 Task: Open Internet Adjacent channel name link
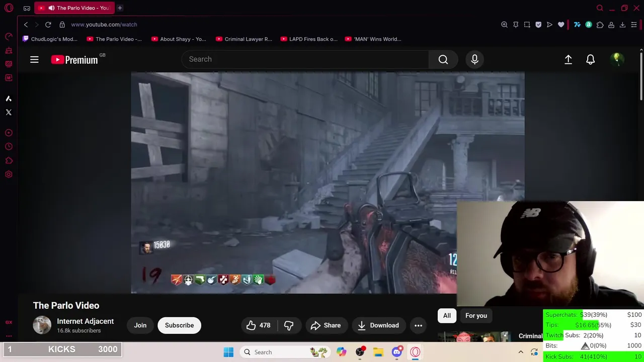click(x=85, y=321)
